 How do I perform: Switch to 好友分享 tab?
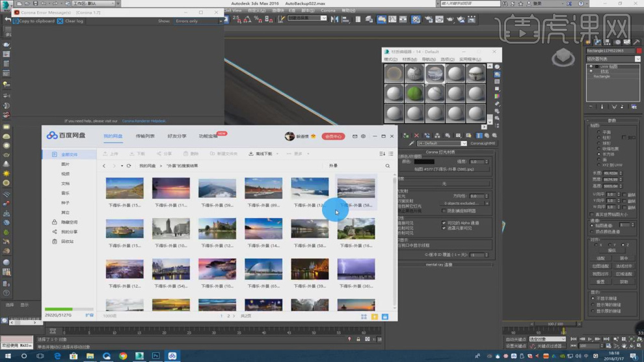[176, 136]
